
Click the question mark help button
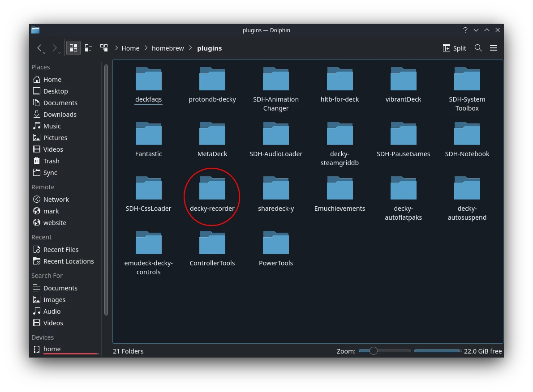click(465, 30)
